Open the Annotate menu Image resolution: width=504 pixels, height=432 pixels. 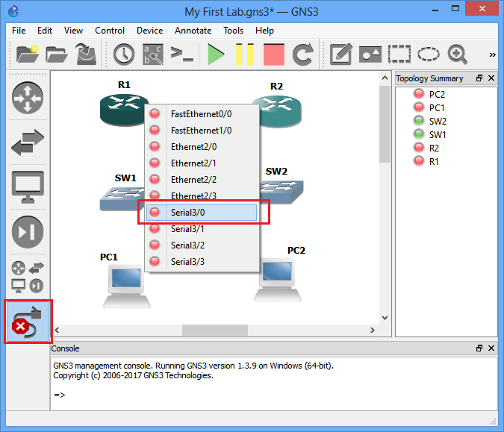click(193, 31)
